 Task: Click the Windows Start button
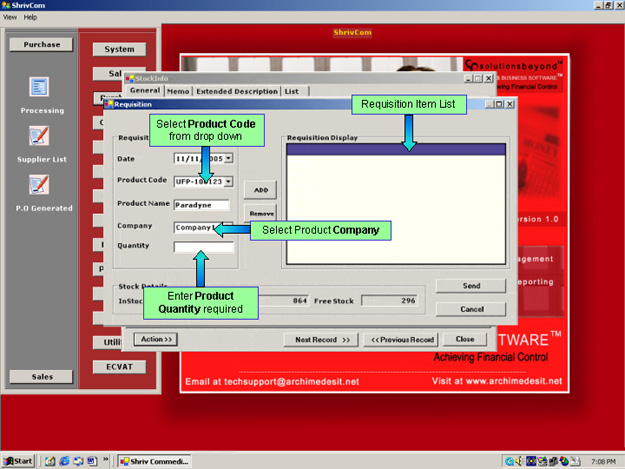pos(19,461)
